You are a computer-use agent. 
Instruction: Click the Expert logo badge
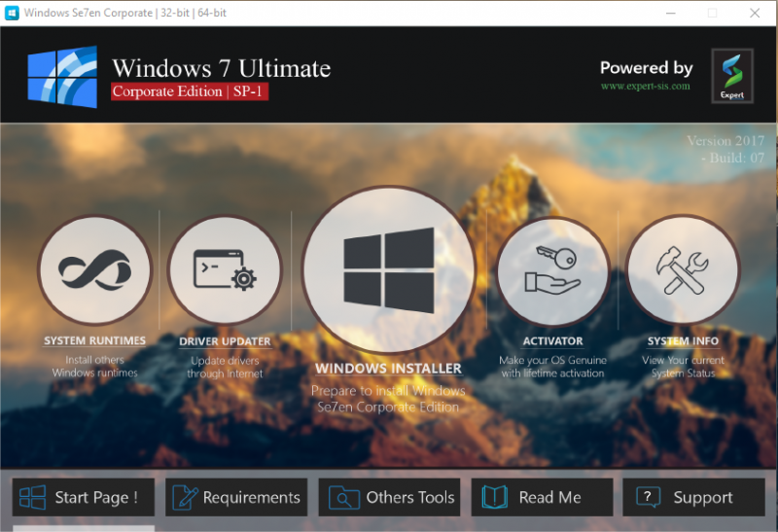(x=732, y=76)
